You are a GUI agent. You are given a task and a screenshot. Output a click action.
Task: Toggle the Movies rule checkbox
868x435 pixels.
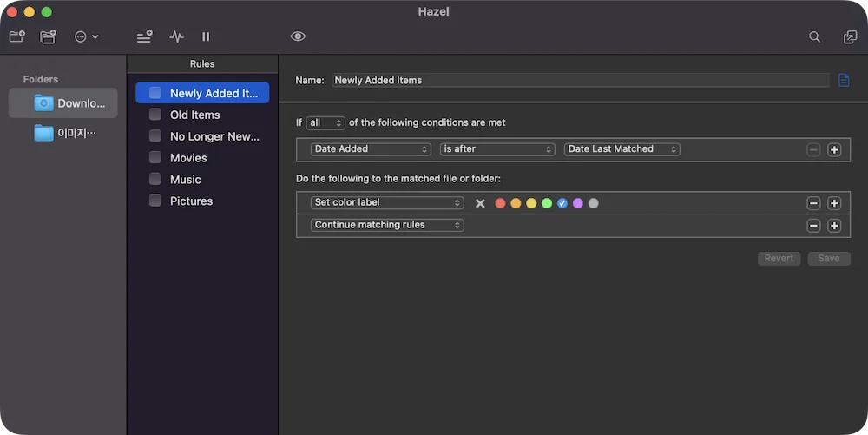[155, 158]
